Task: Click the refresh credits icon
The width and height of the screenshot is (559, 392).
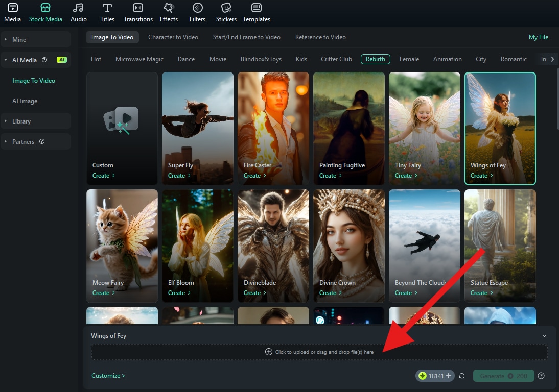Action: [462, 376]
